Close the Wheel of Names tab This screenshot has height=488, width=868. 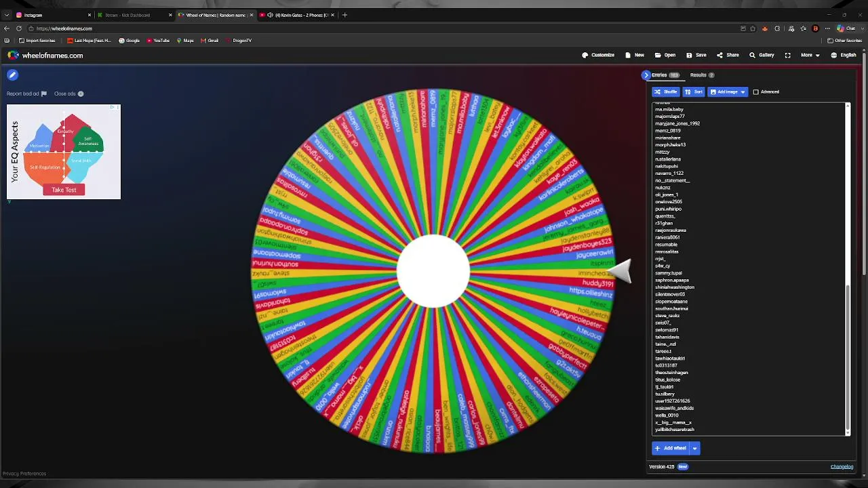click(x=252, y=15)
